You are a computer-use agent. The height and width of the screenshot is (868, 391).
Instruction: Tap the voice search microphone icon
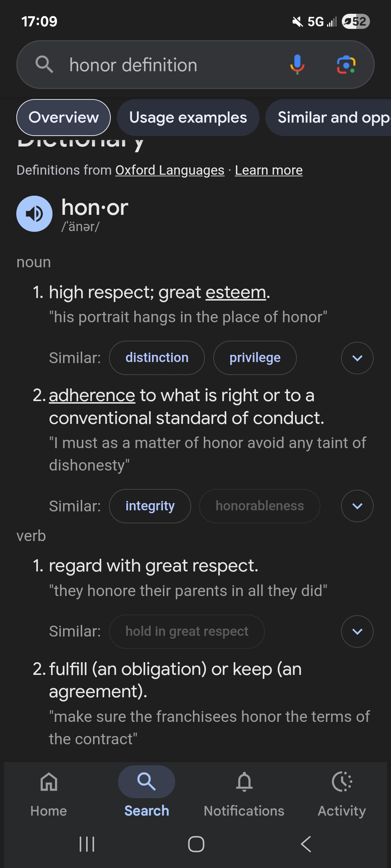[297, 65]
